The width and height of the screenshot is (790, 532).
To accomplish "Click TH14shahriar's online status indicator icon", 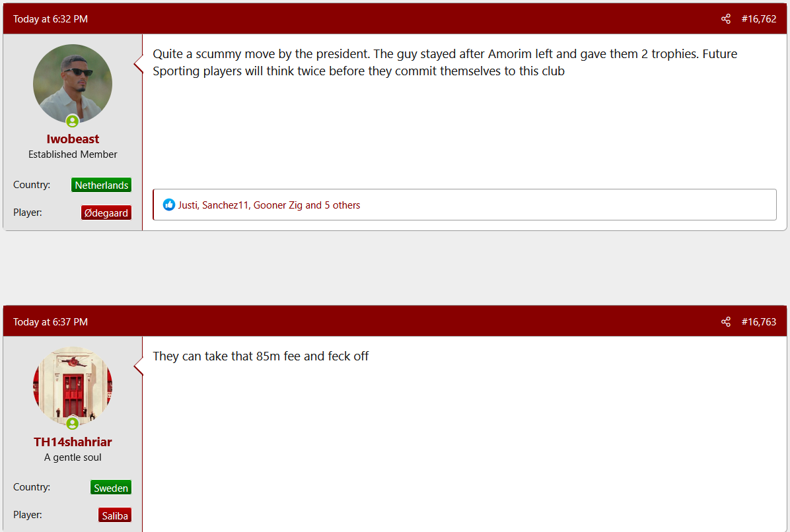I will [73, 423].
